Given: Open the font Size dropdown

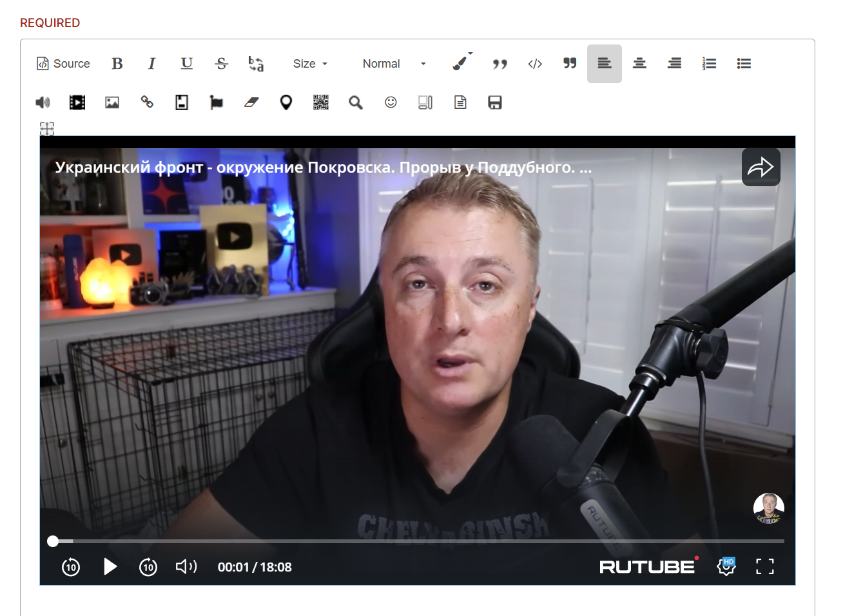Looking at the screenshot, I should (311, 64).
